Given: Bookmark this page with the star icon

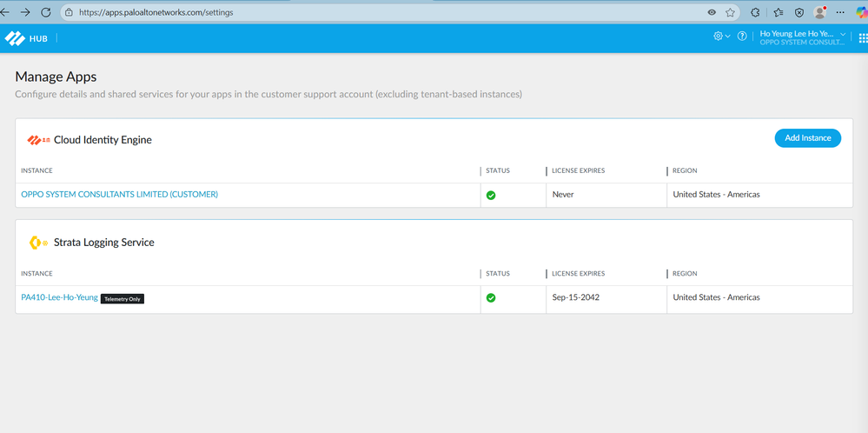Looking at the screenshot, I should (730, 12).
